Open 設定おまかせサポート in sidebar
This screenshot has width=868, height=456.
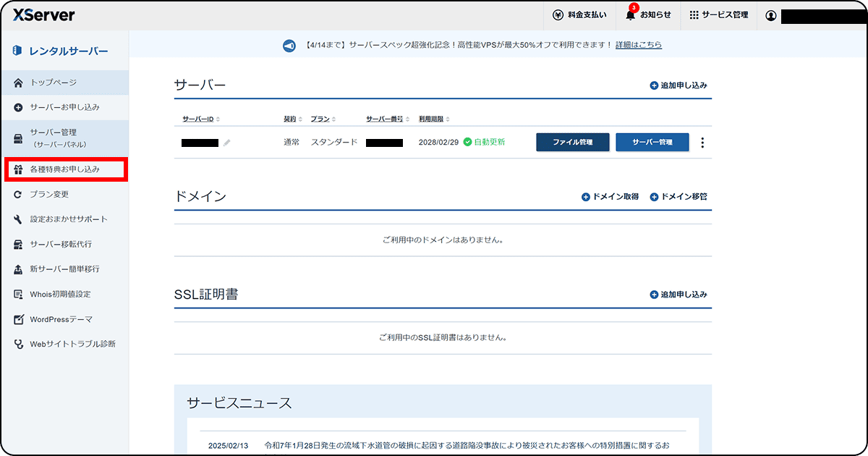65,219
